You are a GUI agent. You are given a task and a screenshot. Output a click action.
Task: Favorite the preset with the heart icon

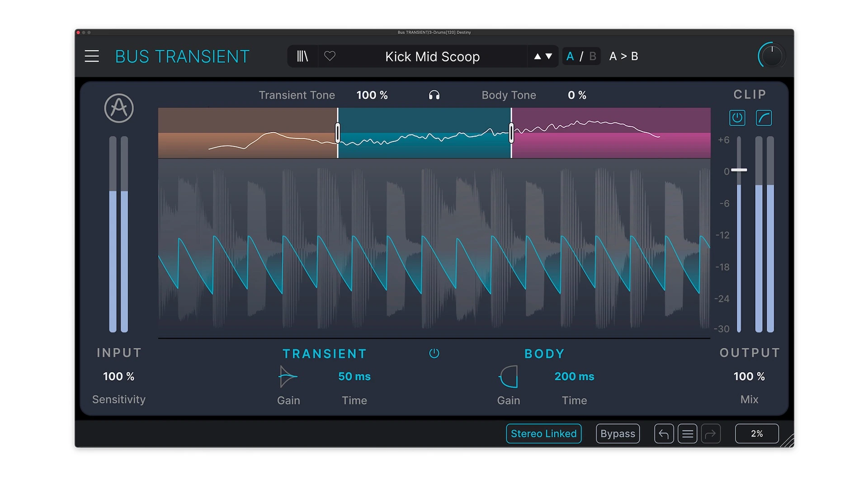(330, 56)
